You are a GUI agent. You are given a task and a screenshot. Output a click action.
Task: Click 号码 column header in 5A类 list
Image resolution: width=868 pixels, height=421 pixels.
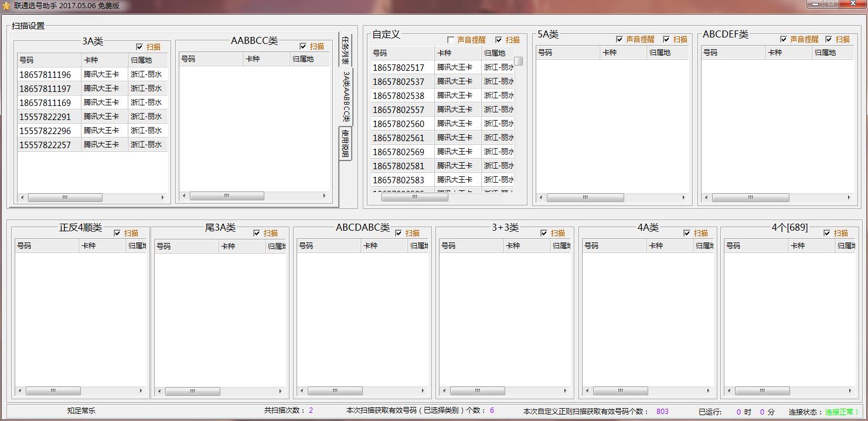coord(569,52)
